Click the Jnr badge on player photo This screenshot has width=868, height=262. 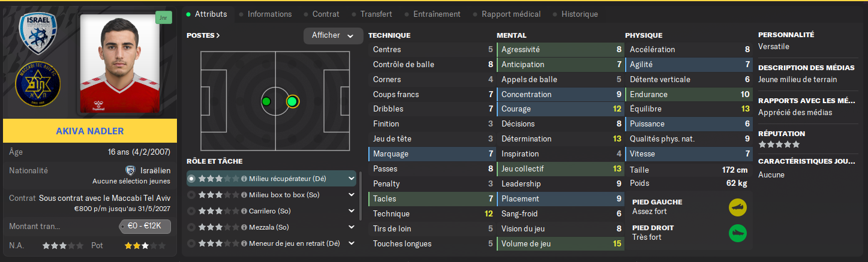(163, 18)
